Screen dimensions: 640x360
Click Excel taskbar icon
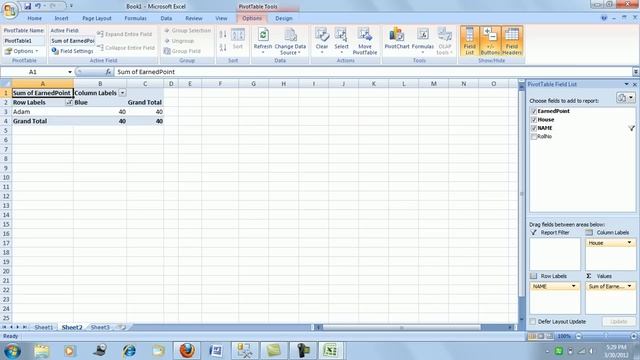click(x=331, y=351)
